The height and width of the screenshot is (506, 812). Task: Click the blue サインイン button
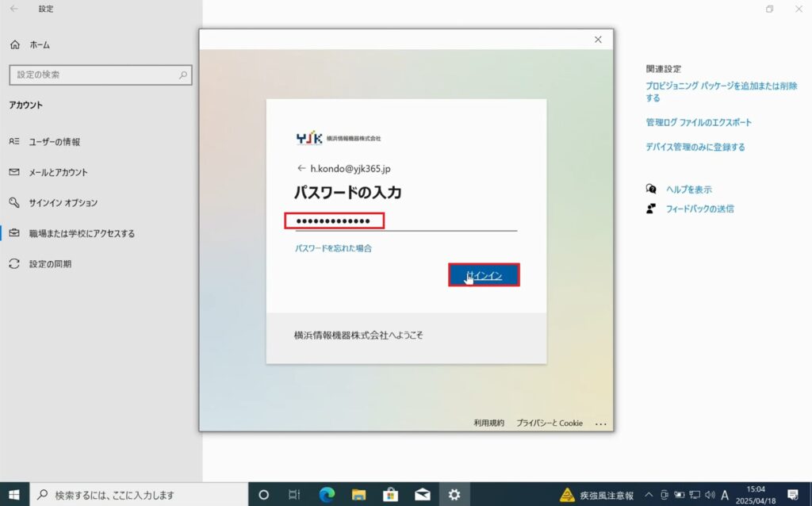coord(484,274)
